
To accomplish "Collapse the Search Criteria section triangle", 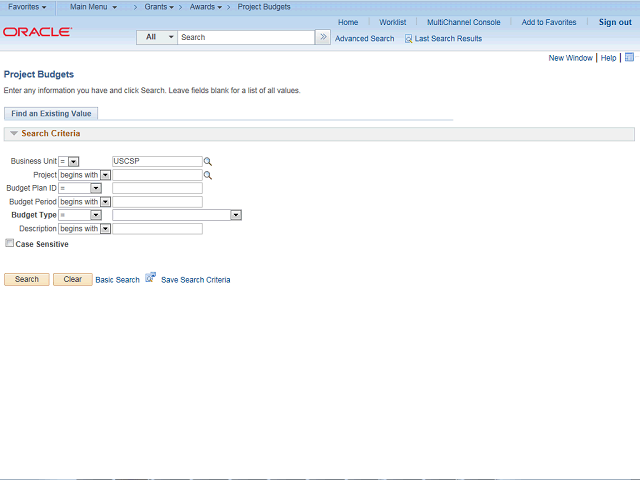I will point(14,133).
